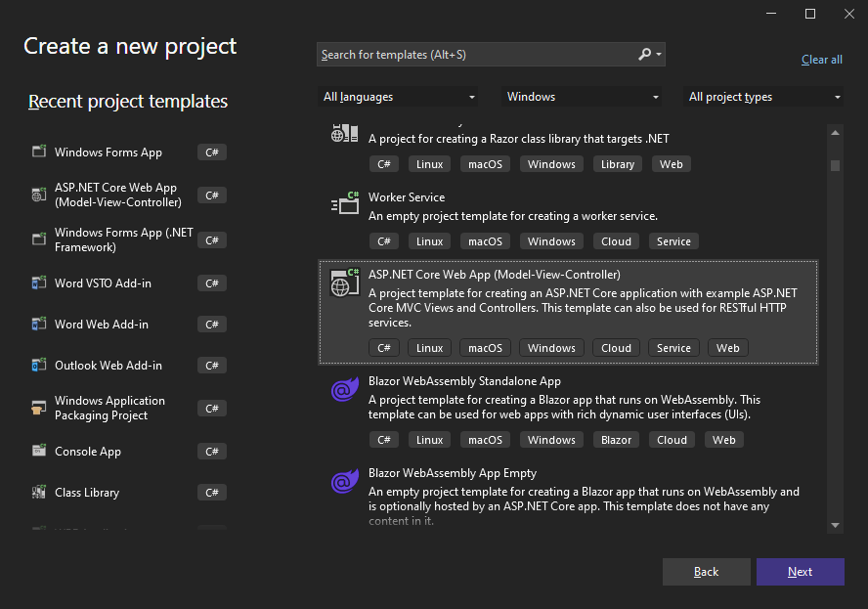
Task: Click the macOS tag on Blazor Standalone App
Action: click(x=485, y=440)
